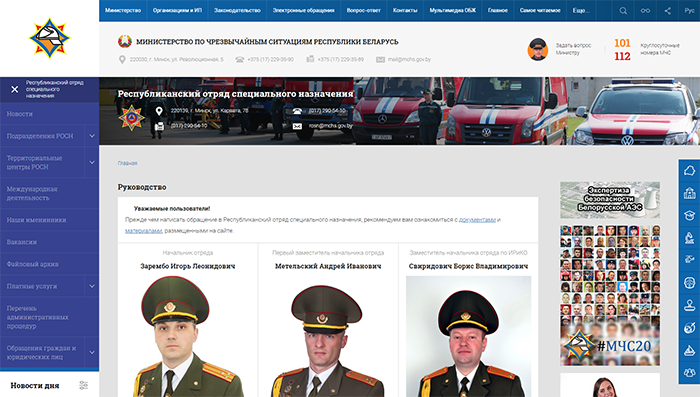Follow the документами hyperlink

pyautogui.click(x=477, y=220)
